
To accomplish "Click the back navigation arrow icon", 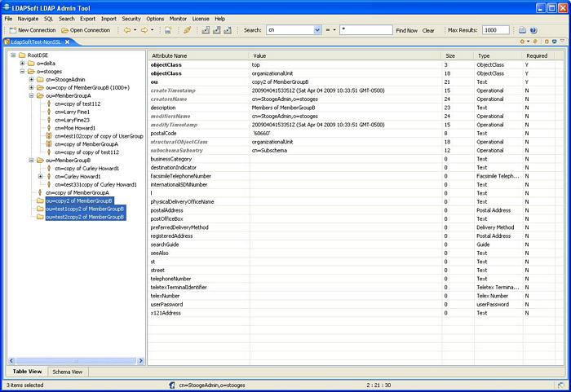I will (x=127, y=30).
